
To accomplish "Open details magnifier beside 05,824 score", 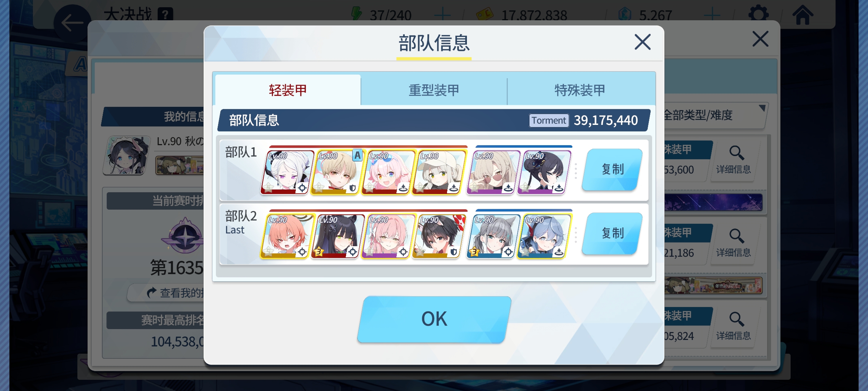I will 733,326.
